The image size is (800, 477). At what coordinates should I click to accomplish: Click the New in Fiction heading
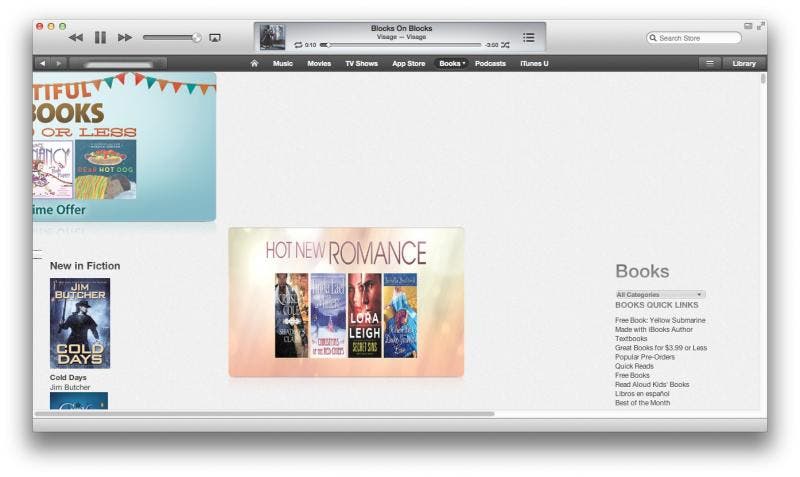coord(85,266)
